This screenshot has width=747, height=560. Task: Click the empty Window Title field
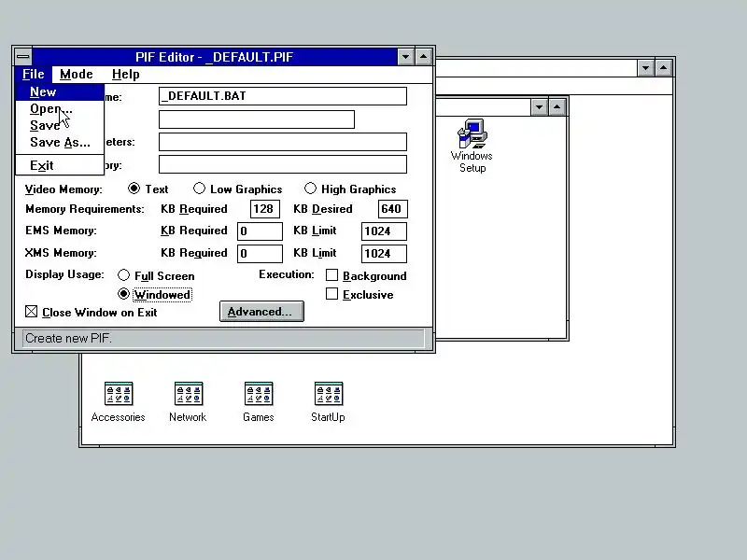[x=256, y=119]
